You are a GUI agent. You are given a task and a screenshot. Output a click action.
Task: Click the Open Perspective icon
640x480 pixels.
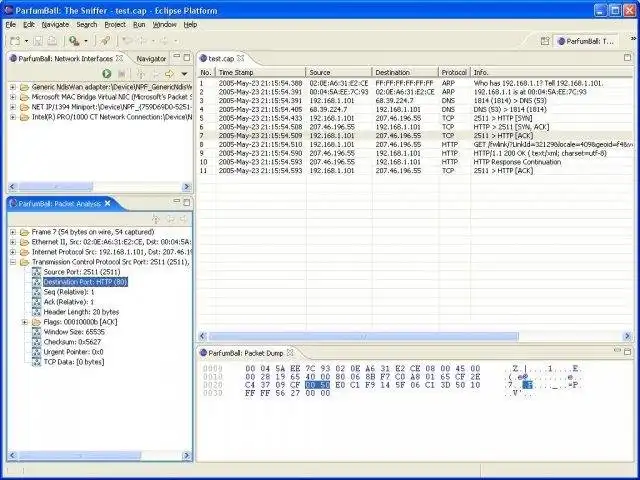click(x=545, y=41)
